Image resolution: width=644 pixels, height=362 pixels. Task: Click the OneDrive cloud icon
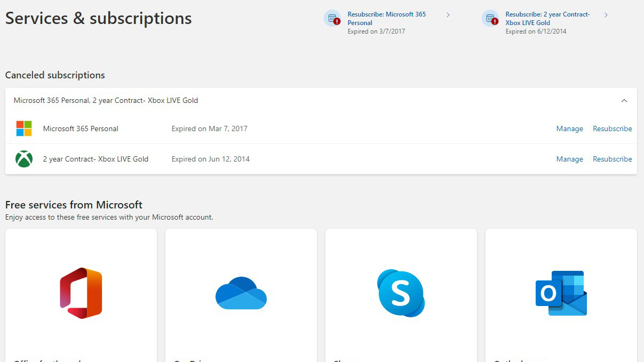[241, 293]
